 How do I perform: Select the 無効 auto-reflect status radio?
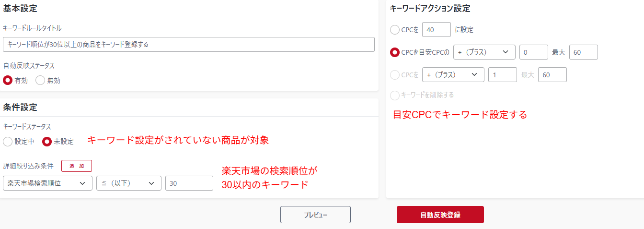click(x=40, y=80)
